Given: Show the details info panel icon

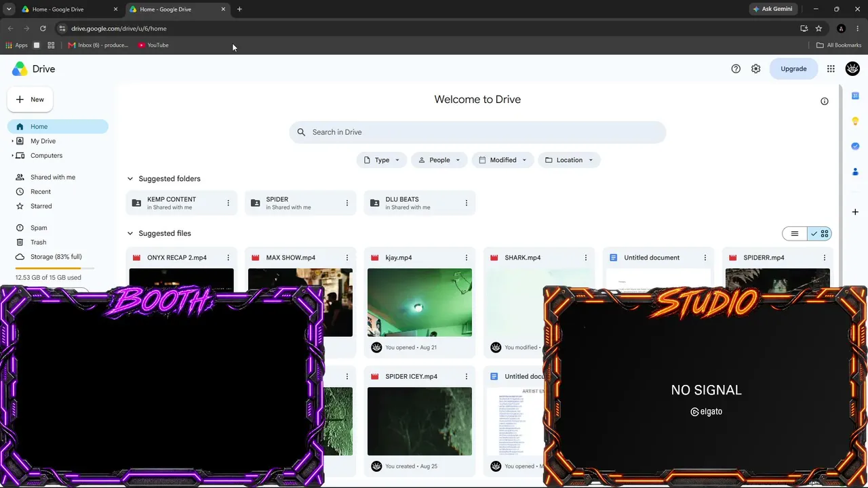Looking at the screenshot, I should pyautogui.click(x=825, y=101).
